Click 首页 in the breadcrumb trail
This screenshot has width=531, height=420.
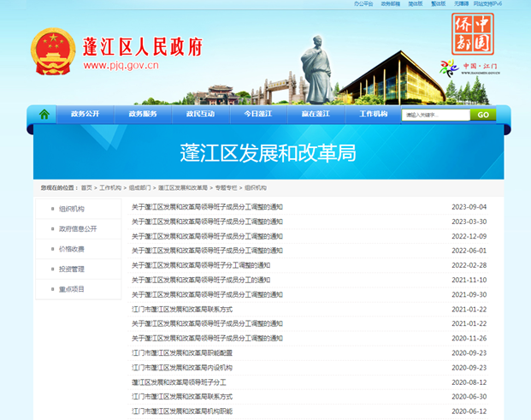coord(86,187)
